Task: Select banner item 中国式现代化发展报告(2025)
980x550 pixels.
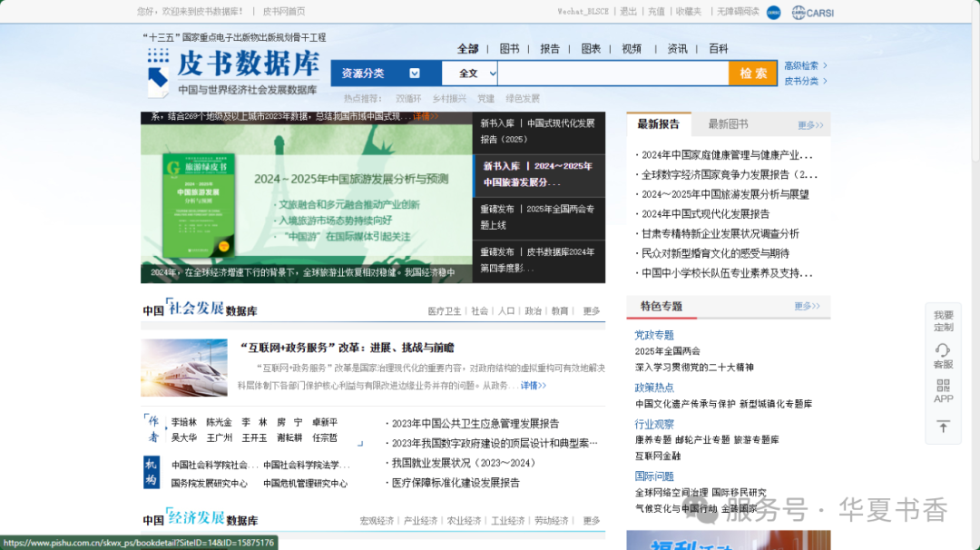Action: [x=539, y=132]
